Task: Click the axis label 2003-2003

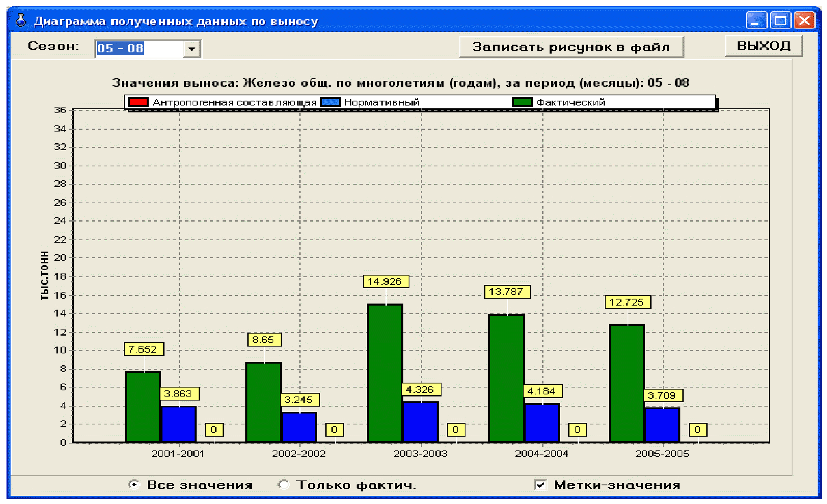Action: [420, 454]
